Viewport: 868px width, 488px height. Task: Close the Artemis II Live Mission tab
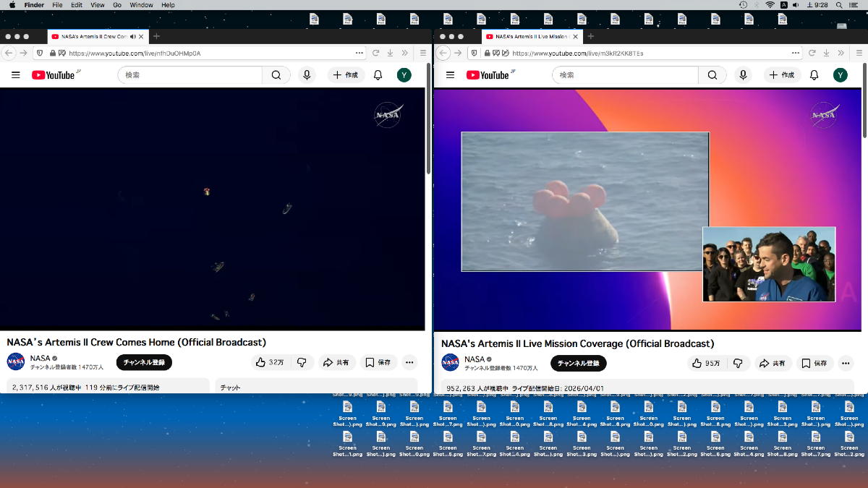click(x=575, y=36)
